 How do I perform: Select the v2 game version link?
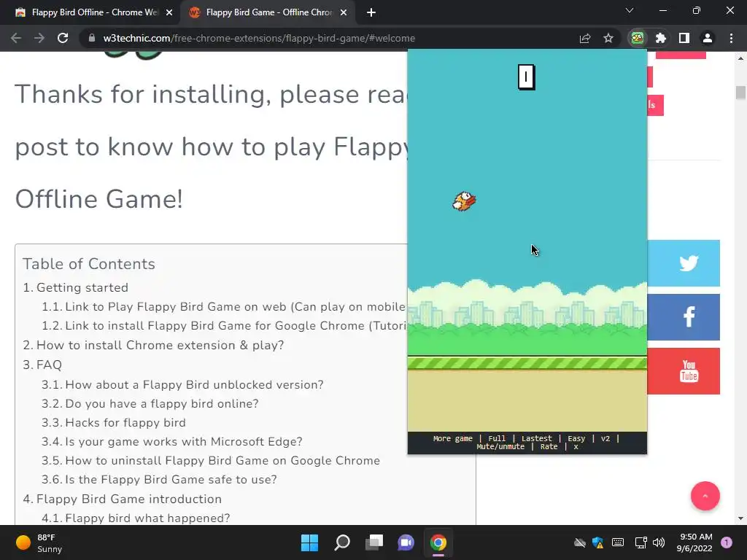(605, 438)
